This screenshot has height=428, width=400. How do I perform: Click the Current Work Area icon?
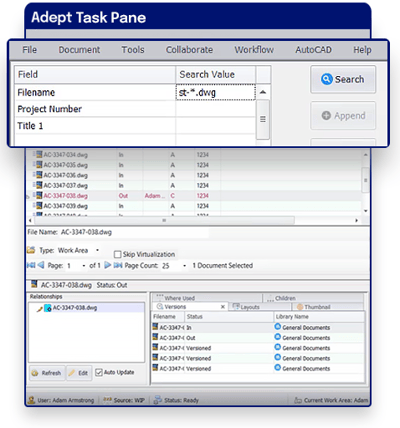click(x=298, y=400)
